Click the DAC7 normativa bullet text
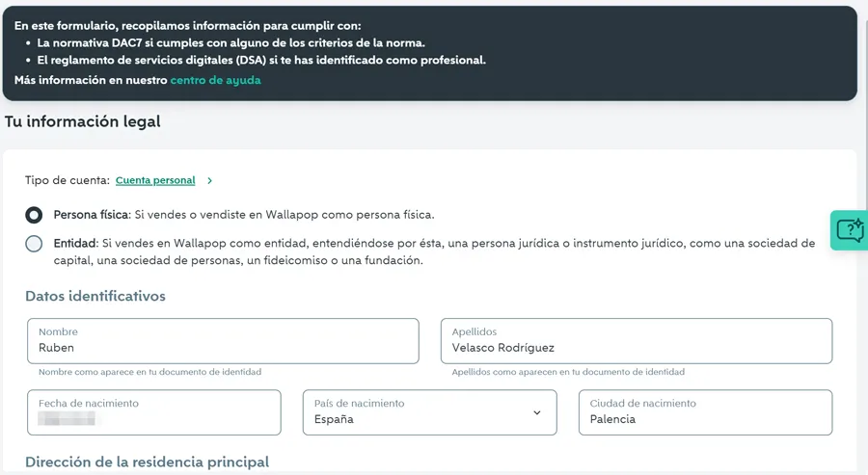 [x=231, y=43]
